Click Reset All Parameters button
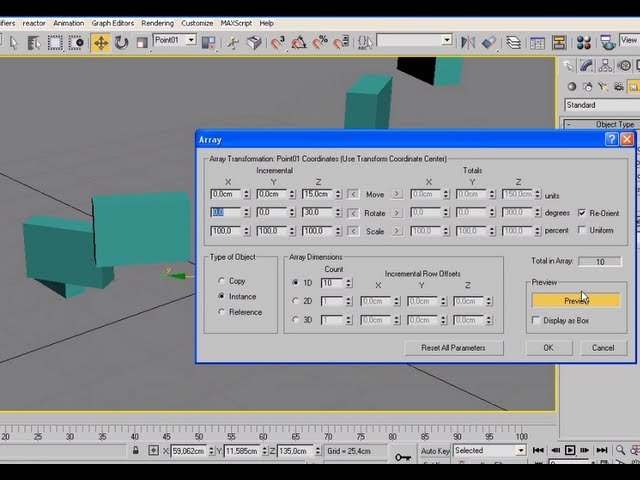 (453, 348)
